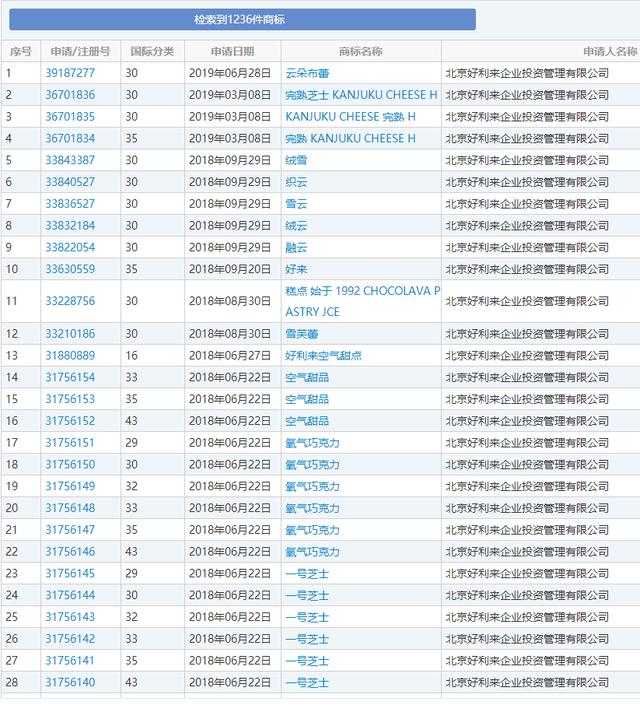
Task: Open registration number 31756143
Action: point(70,617)
